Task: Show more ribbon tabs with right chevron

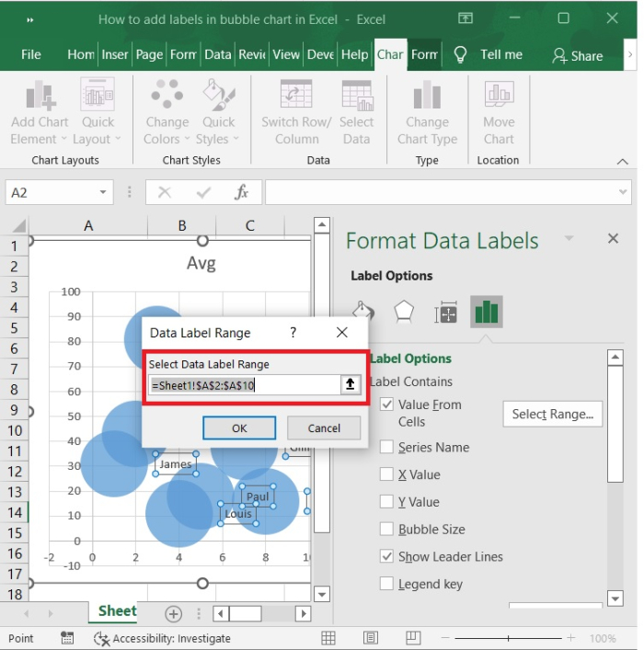Action: [x=630, y=54]
